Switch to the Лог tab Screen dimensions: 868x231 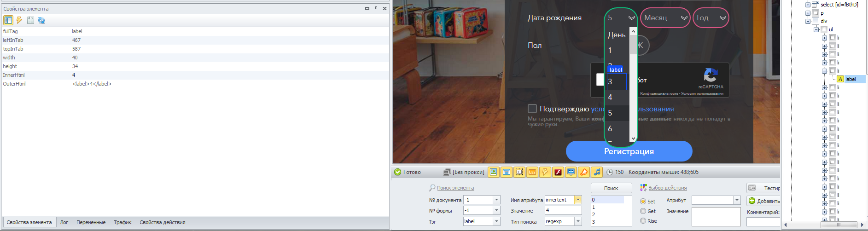pos(64,222)
